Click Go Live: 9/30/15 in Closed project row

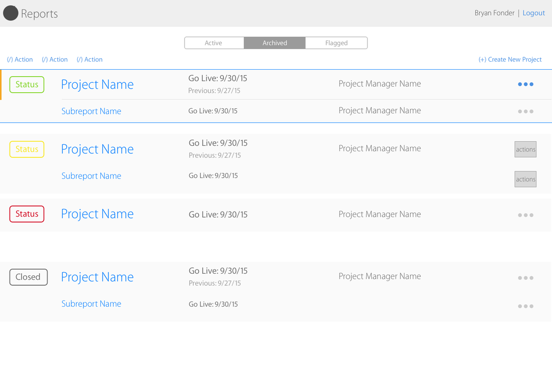[218, 271]
